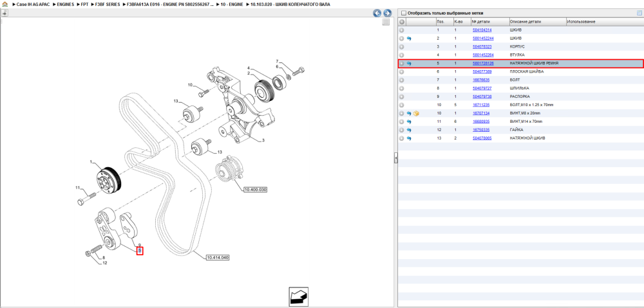Add part 504078065 with its plus icon
The height and width of the screenshot is (308, 644).
click(402, 138)
